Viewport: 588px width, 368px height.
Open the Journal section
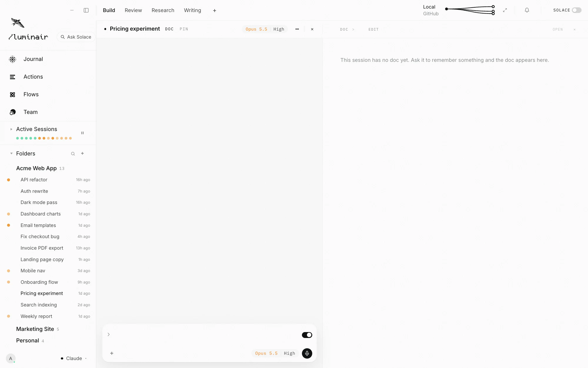(33, 59)
